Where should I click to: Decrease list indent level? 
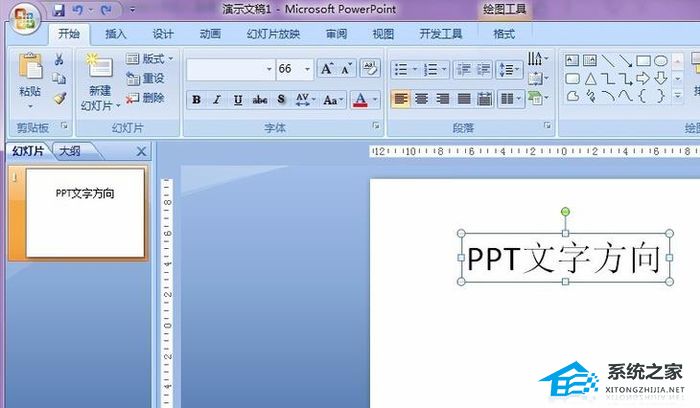point(463,69)
